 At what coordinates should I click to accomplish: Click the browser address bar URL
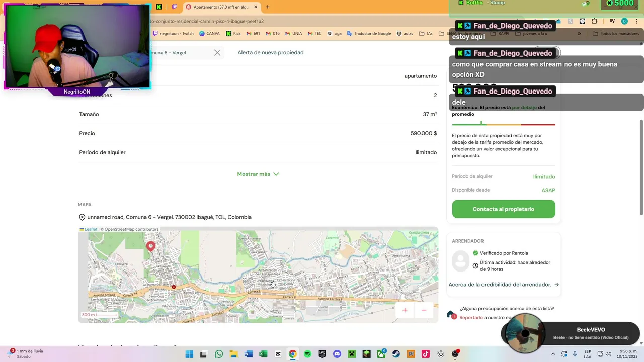pyautogui.click(x=207, y=21)
